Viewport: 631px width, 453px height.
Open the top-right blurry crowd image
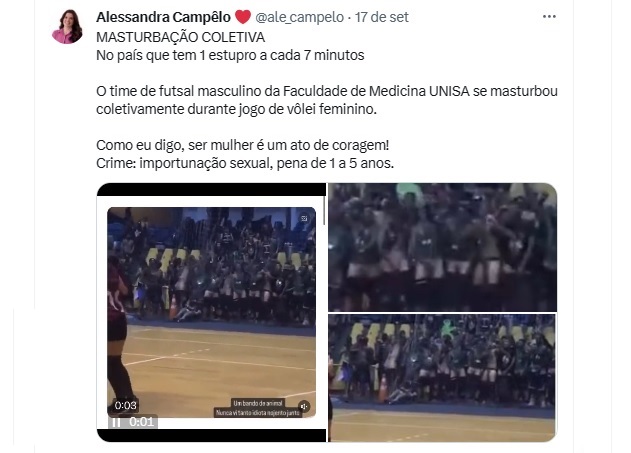442,247
